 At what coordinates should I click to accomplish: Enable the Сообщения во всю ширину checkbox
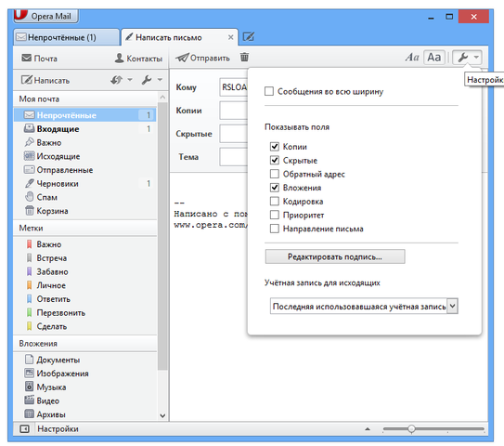269,91
